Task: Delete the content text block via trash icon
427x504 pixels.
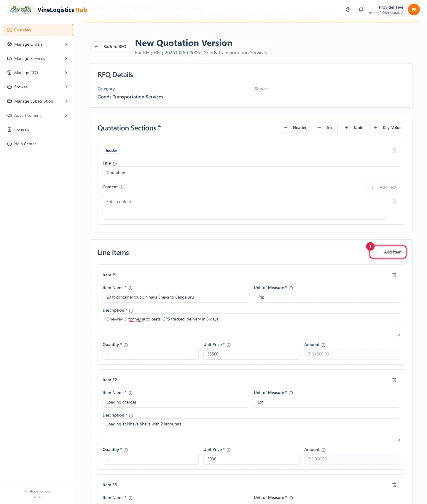Action: tap(394, 201)
